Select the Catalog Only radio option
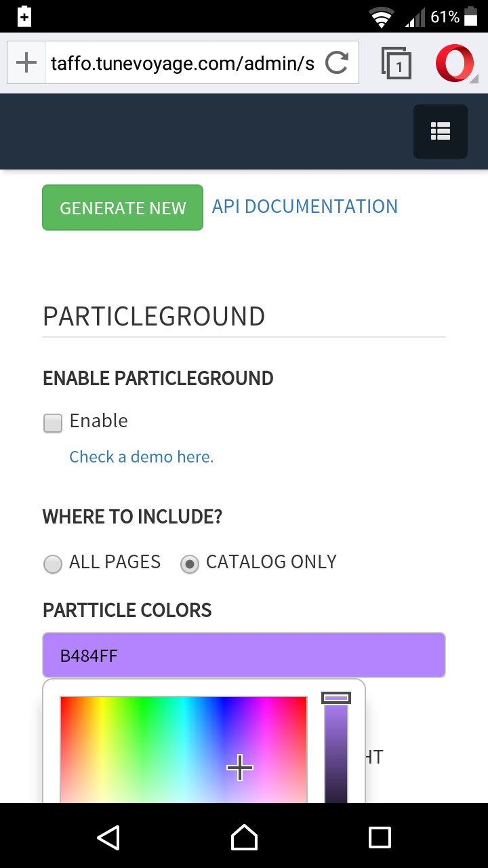488x868 pixels. [190, 564]
